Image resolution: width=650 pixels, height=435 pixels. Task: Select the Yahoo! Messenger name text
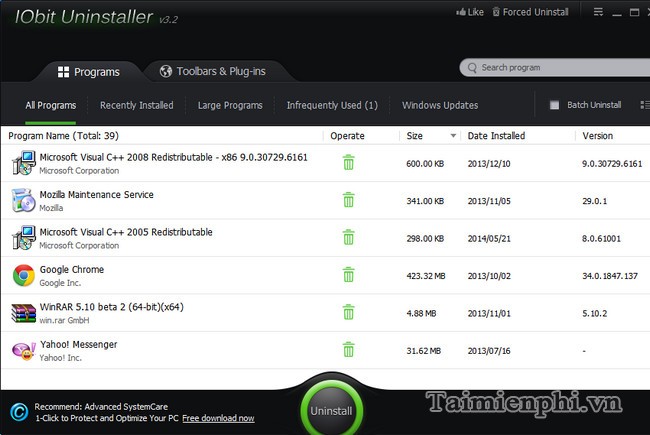coord(79,344)
